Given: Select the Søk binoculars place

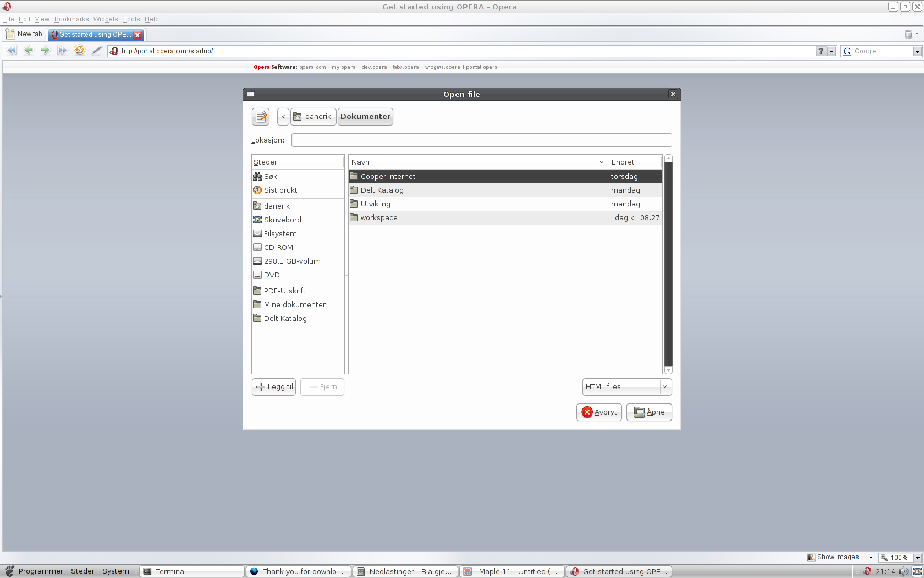Looking at the screenshot, I should pos(298,176).
